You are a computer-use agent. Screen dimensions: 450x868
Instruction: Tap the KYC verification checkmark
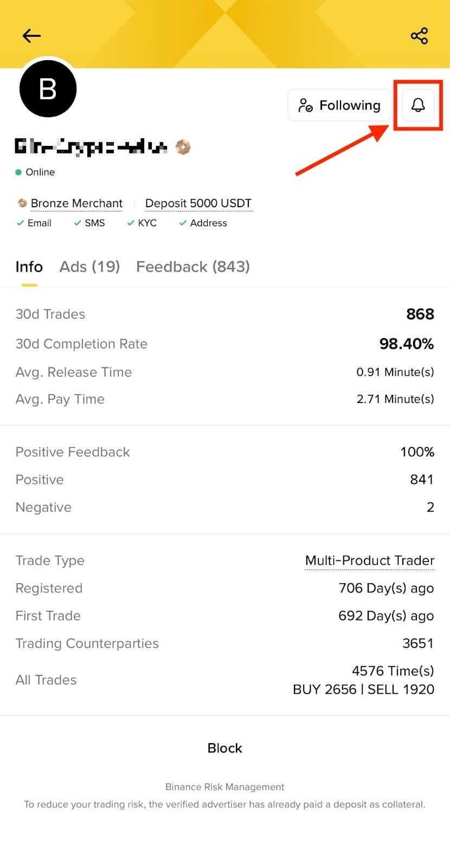pos(131,223)
